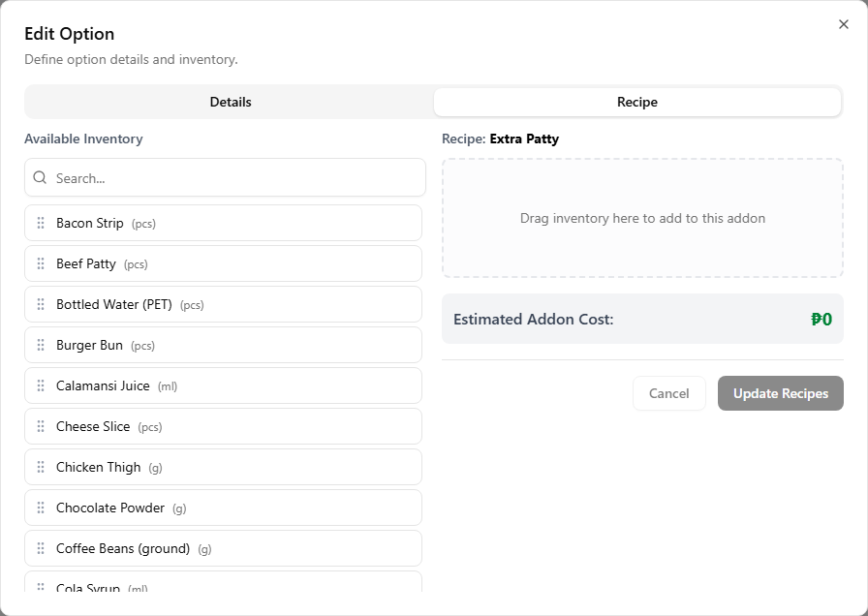Close the Edit Option dialog
Viewport: 868px width, 616px height.
[x=843, y=24]
